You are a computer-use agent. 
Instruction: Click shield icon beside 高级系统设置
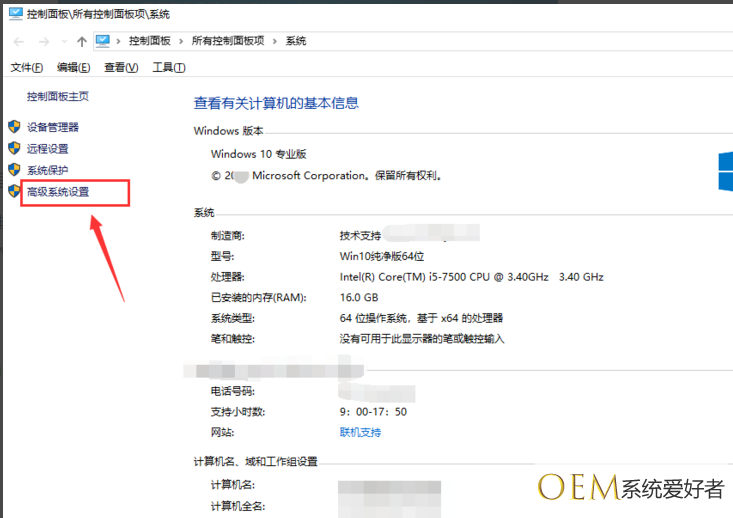(x=14, y=191)
